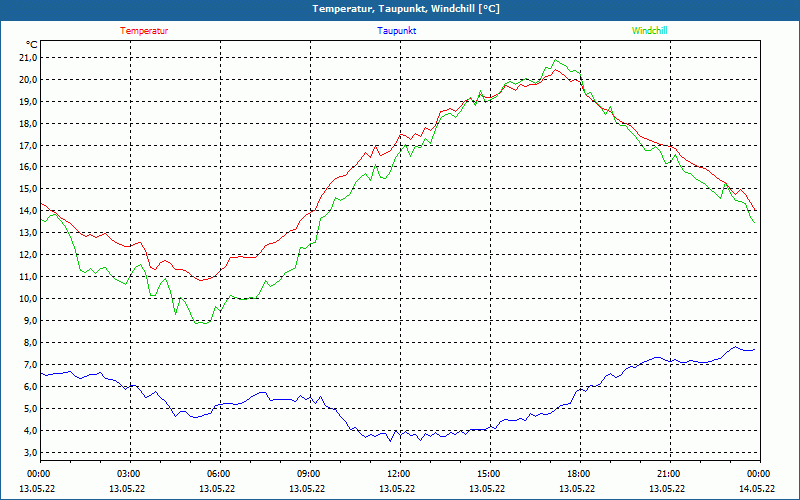Click the green Windchill legend label

(649, 31)
